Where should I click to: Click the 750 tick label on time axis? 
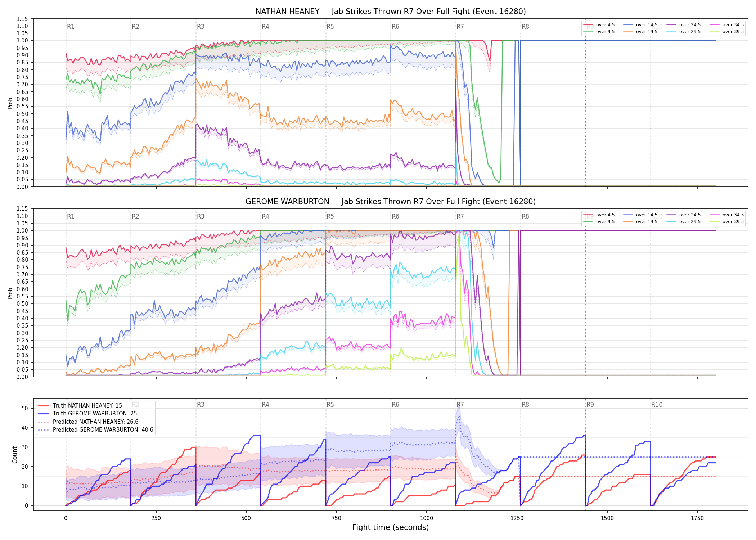click(x=336, y=518)
